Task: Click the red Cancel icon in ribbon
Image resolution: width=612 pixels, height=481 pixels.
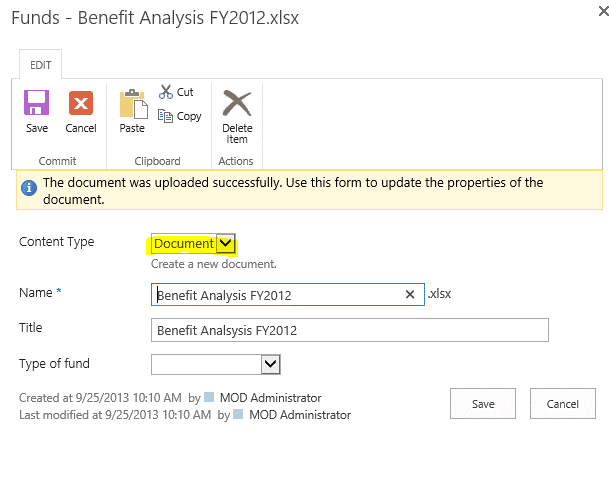Action: 81,103
